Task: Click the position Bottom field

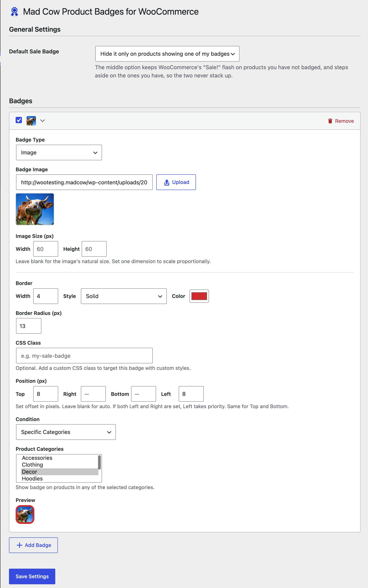Action: pos(144,394)
